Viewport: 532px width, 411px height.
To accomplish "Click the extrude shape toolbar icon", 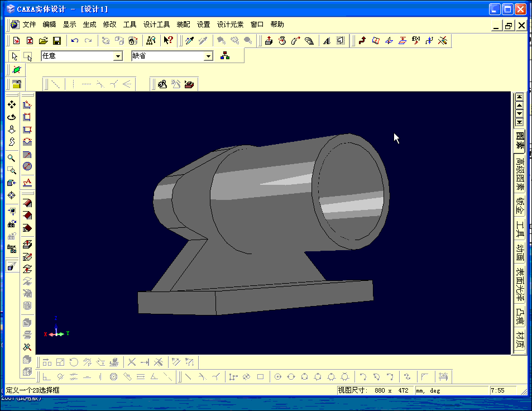I will coord(269,41).
